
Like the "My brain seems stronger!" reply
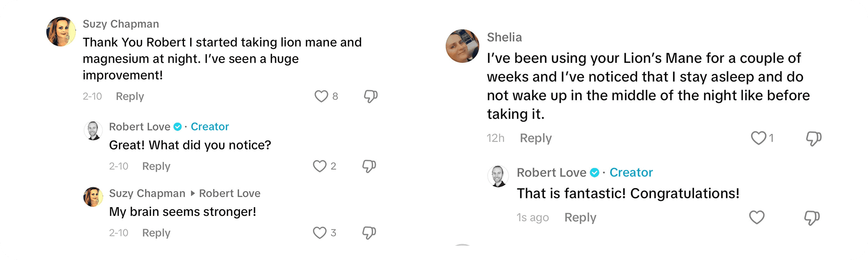320,233
